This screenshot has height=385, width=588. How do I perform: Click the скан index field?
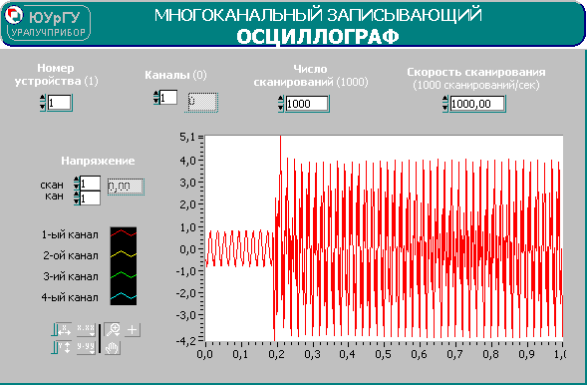tap(90, 184)
